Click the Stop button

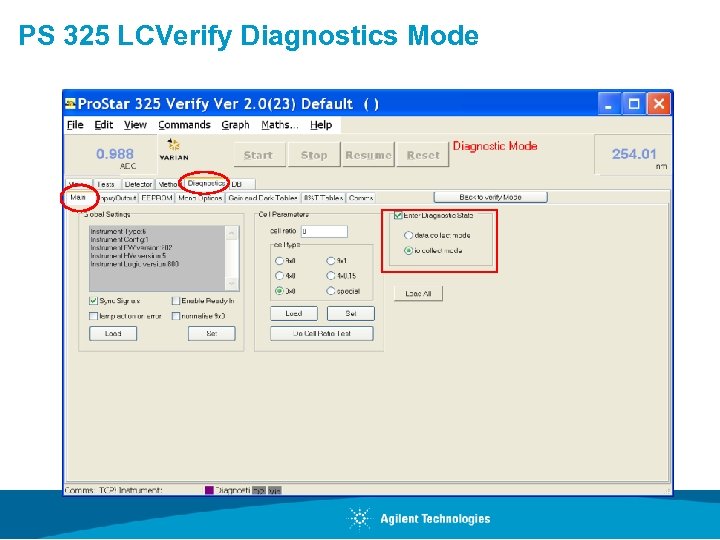coord(314,155)
